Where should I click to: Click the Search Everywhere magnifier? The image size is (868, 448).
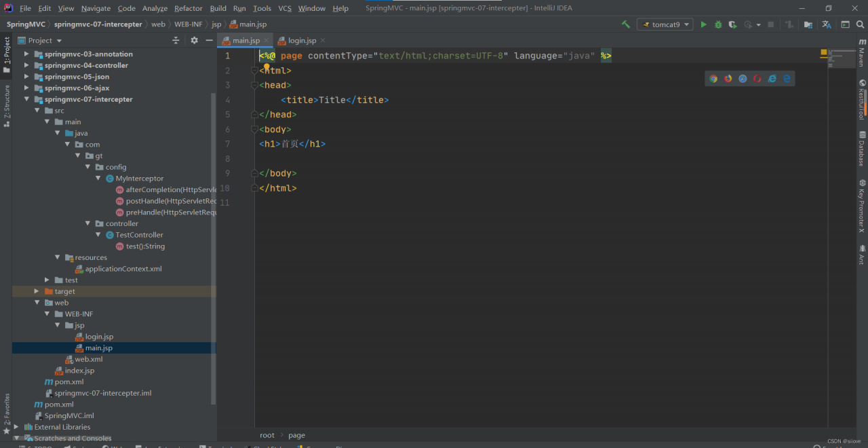tap(859, 24)
